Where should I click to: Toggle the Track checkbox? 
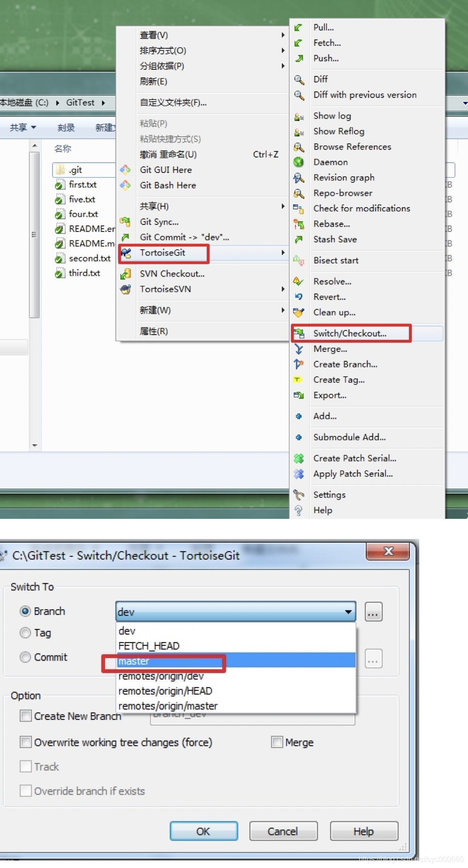pos(26,767)
